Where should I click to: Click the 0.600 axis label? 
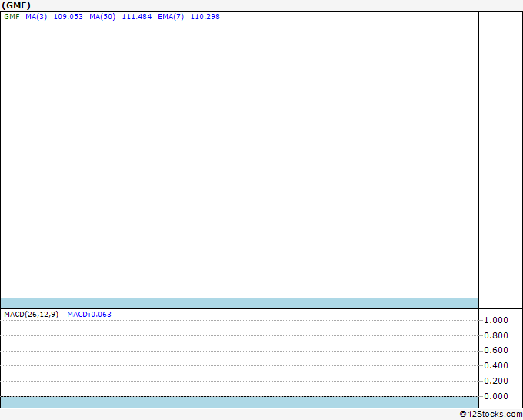pos(496,350)
